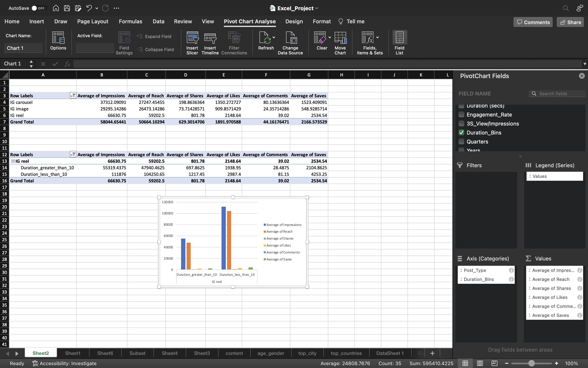
Task: Click the zoom in plus button
Action: click(x=556, y=363)
